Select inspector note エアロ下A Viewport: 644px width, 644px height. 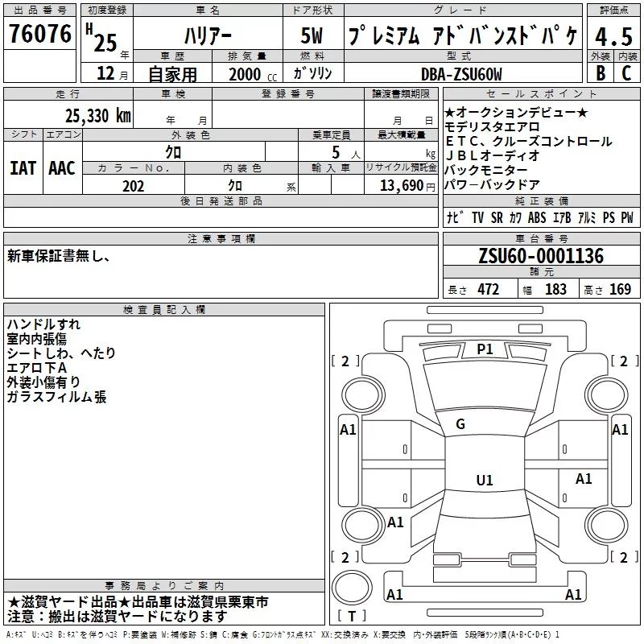click(36, 368)
